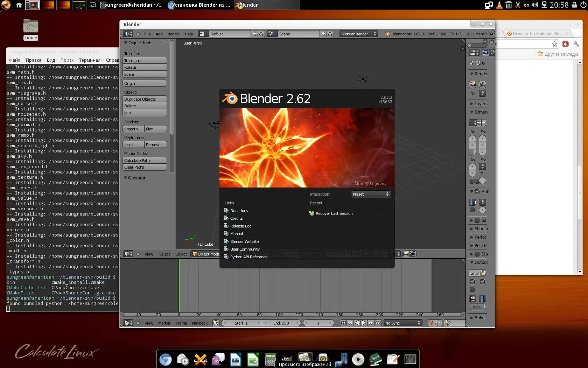The image size is (588, 368).
Task: Jump to first frame in the Timeline
Action: (343, 323)
